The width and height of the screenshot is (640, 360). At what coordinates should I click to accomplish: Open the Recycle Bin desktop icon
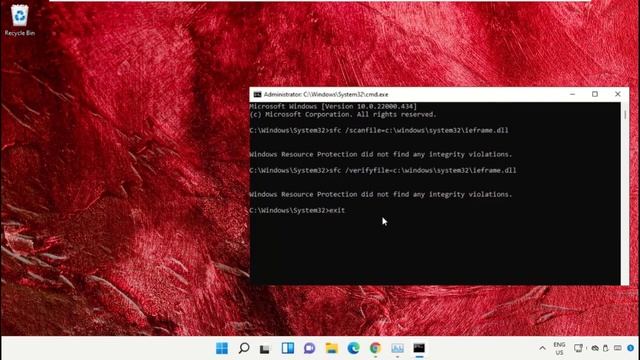tap(20, 20)
